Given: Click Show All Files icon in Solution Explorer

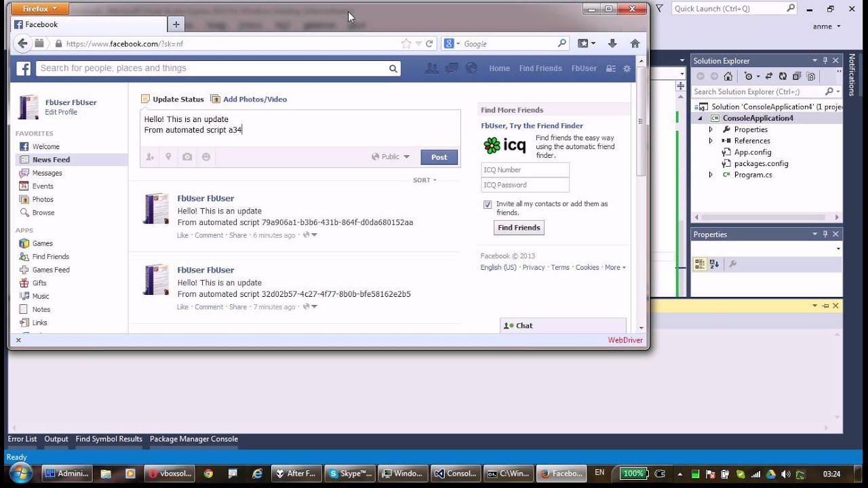Looking at the screenshot, I should 811,77.
